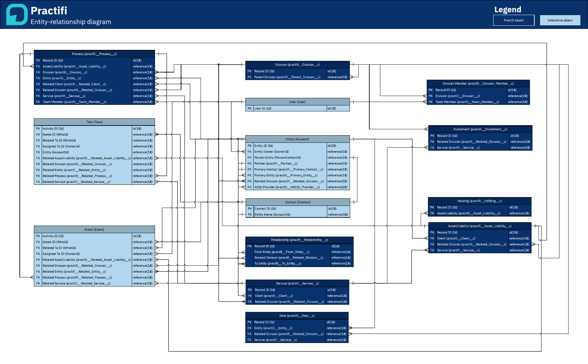
Task: Select the "Practifi" title text
Action: click(x=49, y=11)
